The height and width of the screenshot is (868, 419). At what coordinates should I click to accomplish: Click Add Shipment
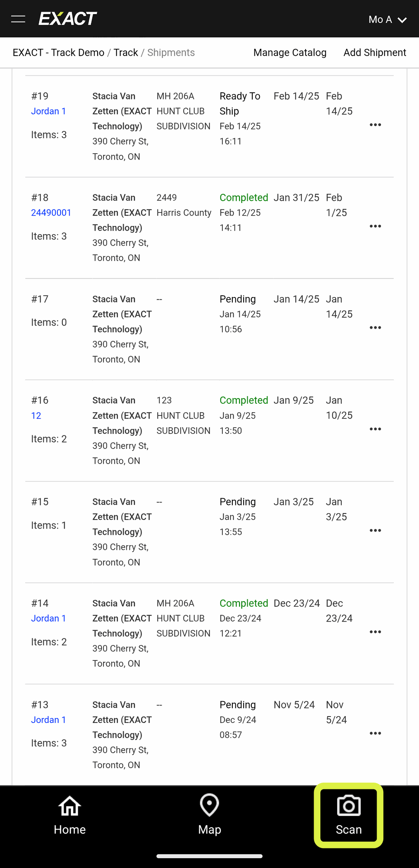375,52
